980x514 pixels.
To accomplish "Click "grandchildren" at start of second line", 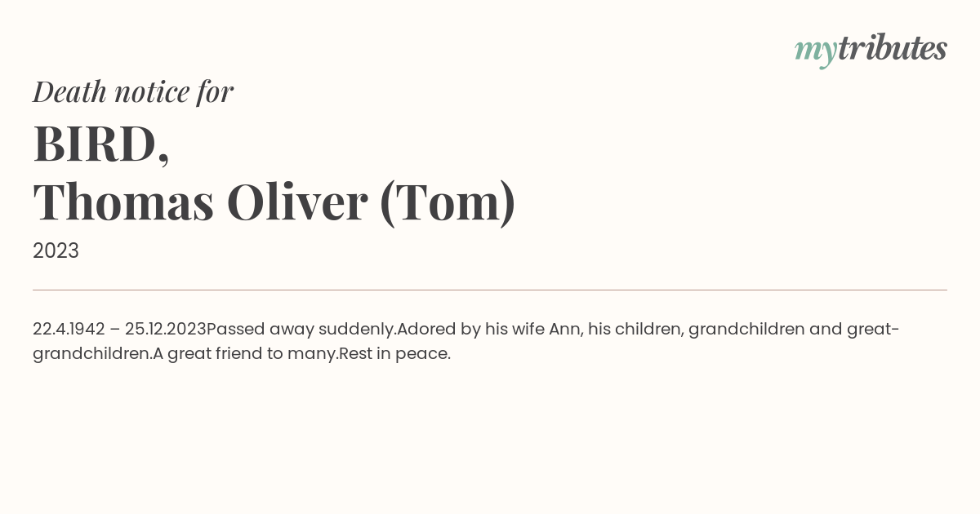I will [x=91, y=354].
